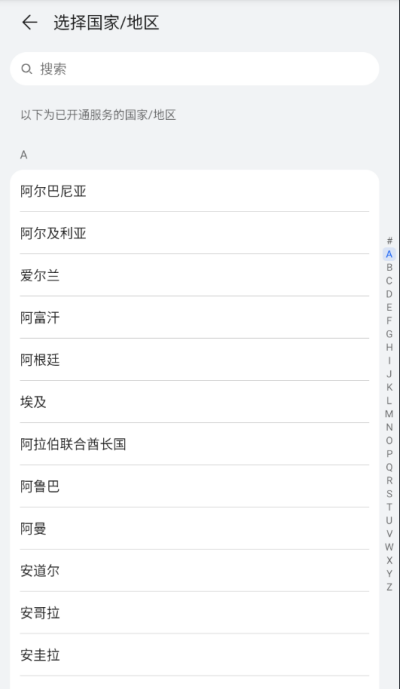The height and width of the screenshot is (689, 400).
Task: Jump to letter M in index
Action: 389,413
